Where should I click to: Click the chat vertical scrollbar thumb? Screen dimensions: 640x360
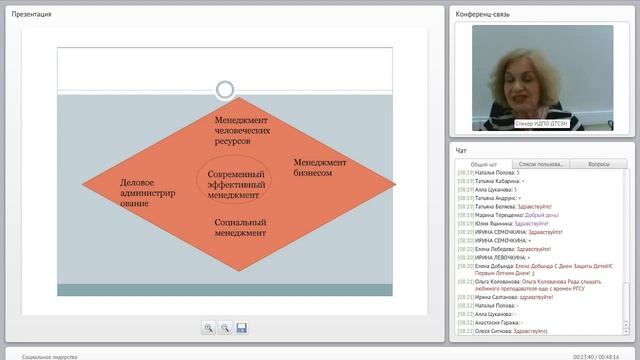point(626,302)
